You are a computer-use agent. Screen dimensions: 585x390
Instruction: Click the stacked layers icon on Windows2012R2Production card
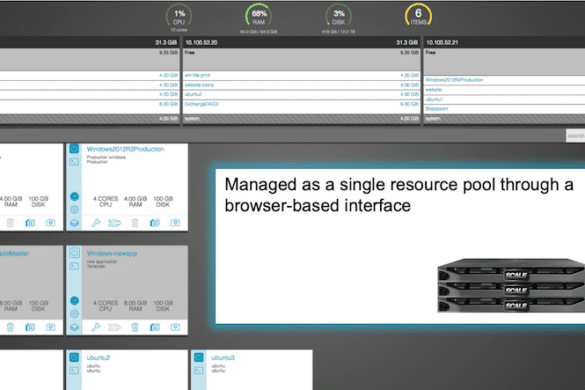tap(74, 223)
